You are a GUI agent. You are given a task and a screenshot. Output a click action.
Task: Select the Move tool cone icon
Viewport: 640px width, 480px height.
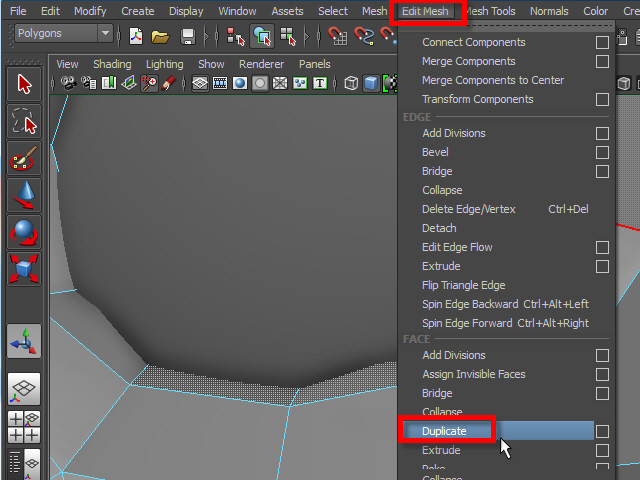pyautogui.click(x=24, y=195)
